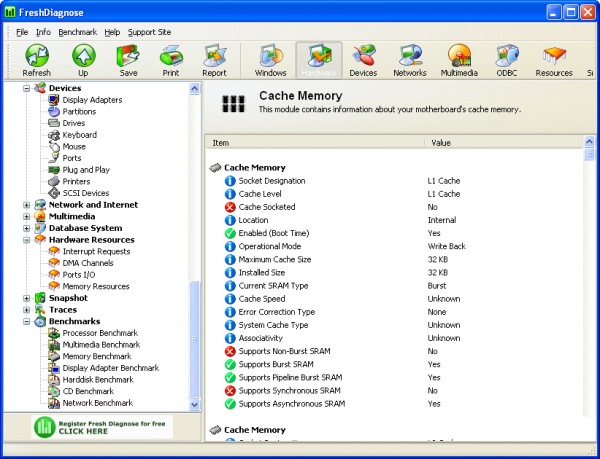Click the Refresh toolbar icon

(36, 59)
